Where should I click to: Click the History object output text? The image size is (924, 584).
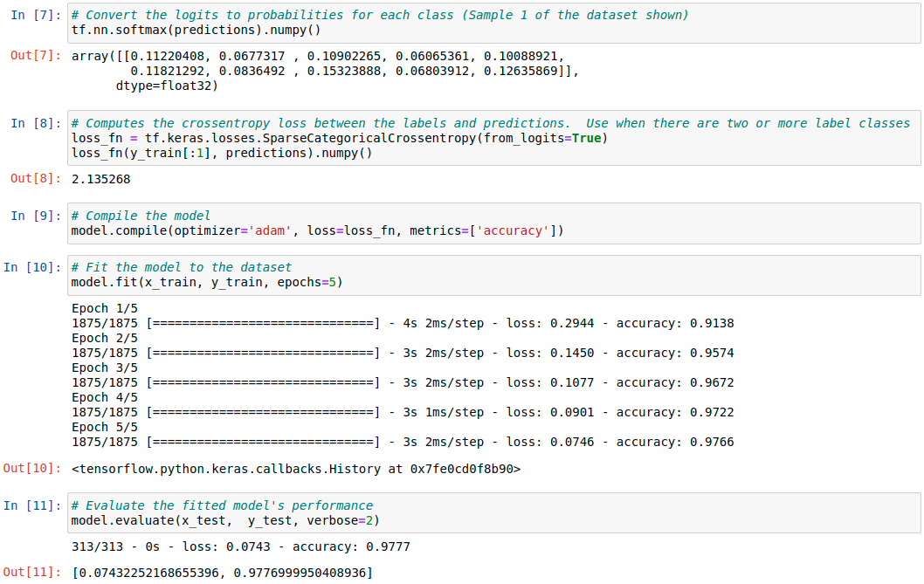(296, 469)
